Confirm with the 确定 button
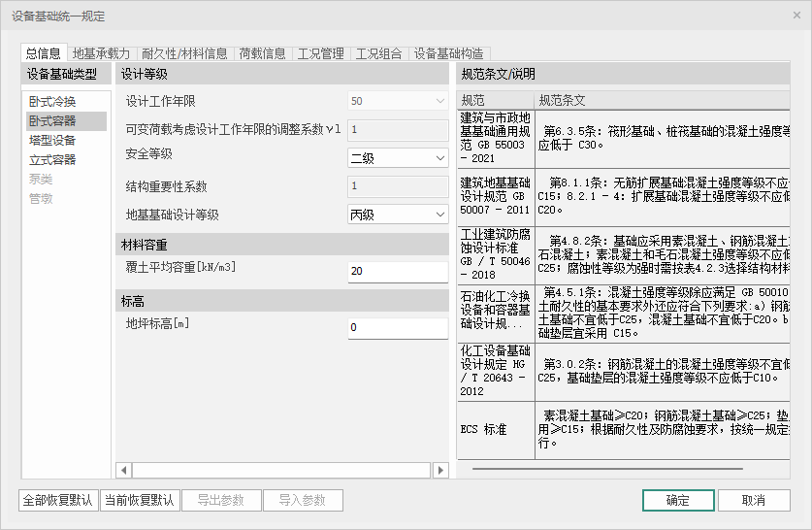Viewport: 812px width, 530px height. pos(677,501)
